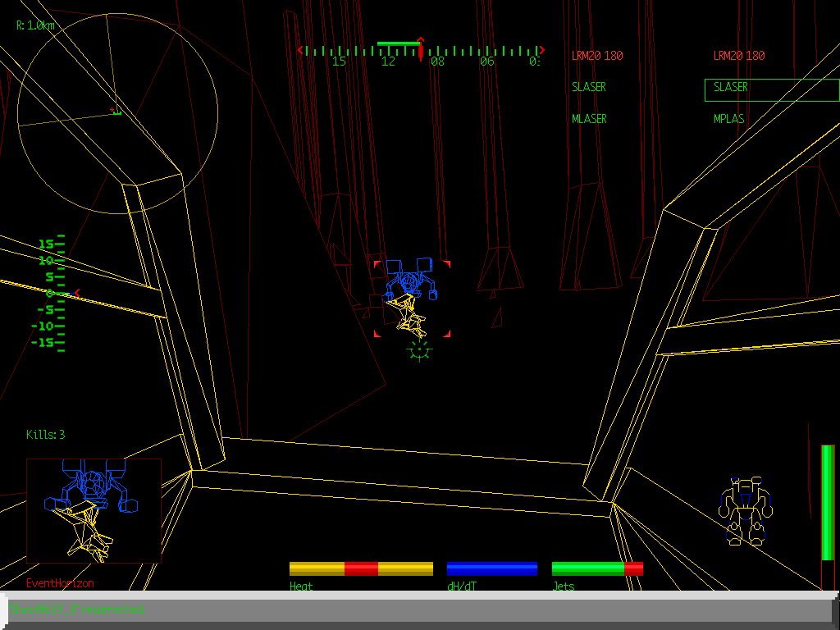Click the mech damage status diagram
The width and height of the screenshot is (840, 630).
(744, 511)
